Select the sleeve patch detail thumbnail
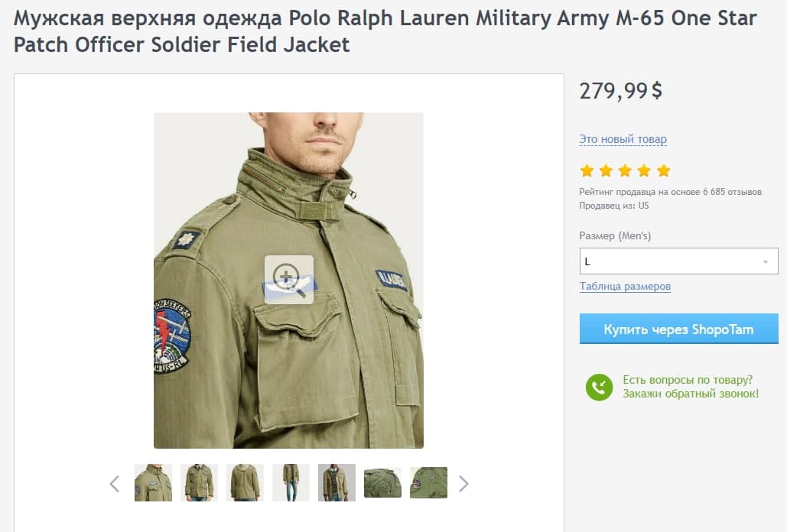 [x=428, y=483]
